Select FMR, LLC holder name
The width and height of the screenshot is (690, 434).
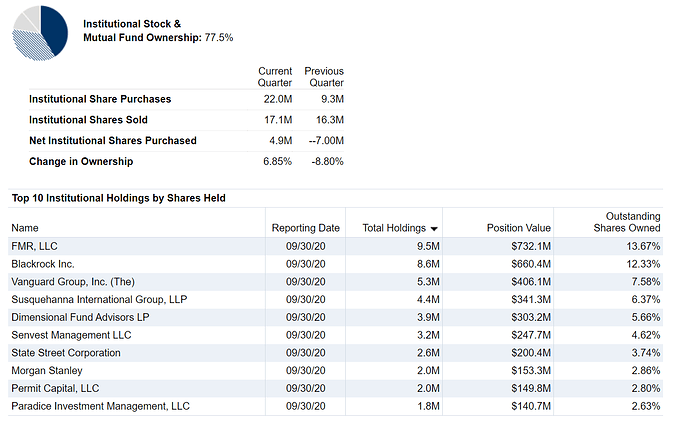point(34,246)
